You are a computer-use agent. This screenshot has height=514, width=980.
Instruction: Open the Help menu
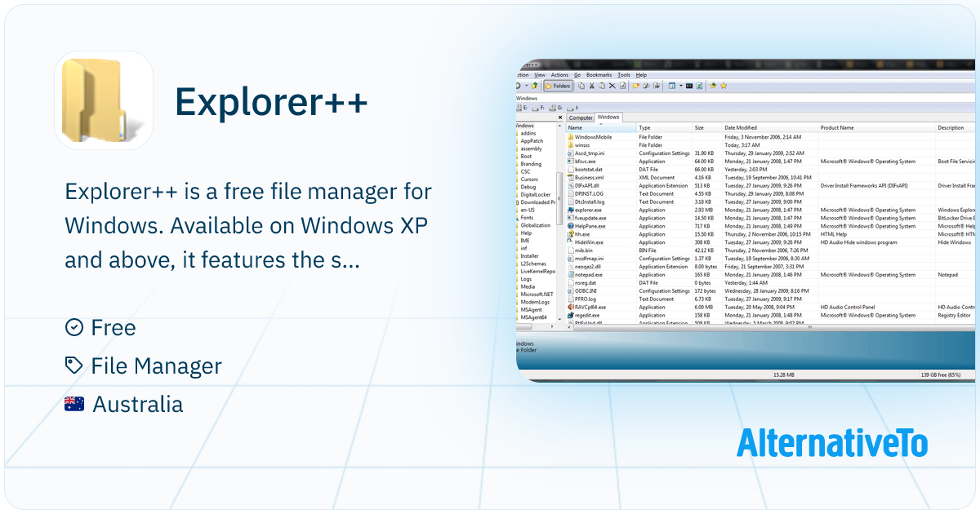[x=641, y=75]
